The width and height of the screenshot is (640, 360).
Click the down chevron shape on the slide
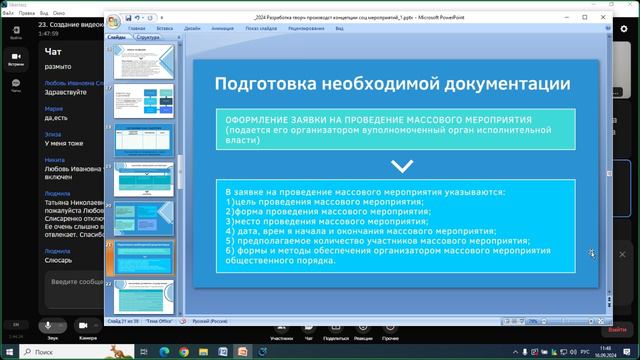[x=402, y=166]
